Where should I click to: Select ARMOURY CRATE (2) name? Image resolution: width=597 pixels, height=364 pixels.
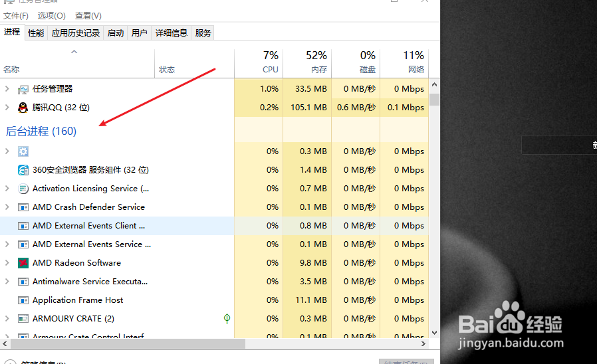pyautogui.click(x=74, y=319)
